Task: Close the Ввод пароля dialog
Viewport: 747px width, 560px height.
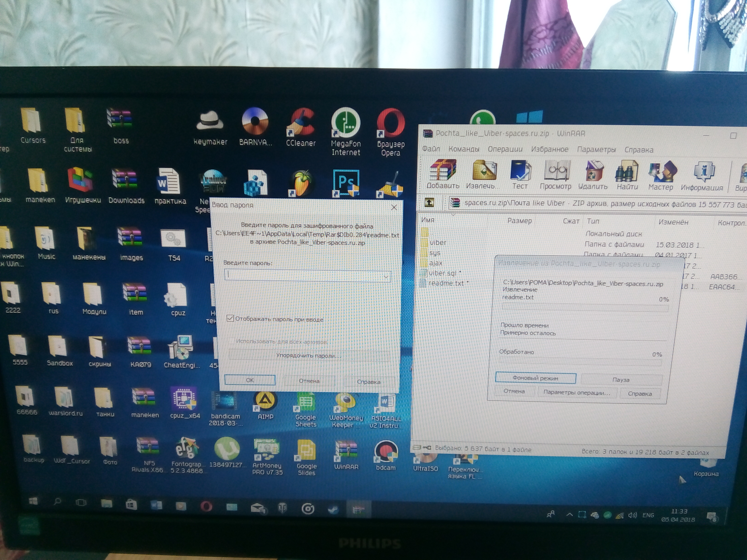Action: tap(394, 207)
